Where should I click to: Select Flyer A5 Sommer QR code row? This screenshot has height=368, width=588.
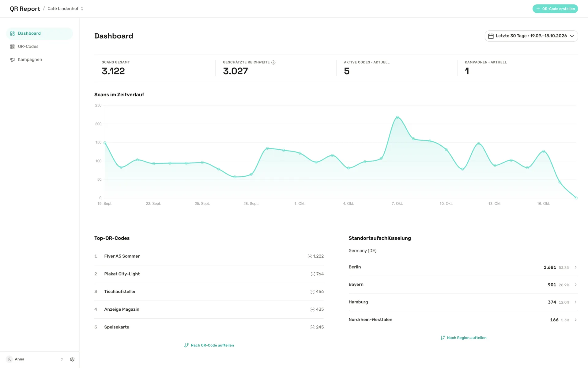(x=209, y=256)
